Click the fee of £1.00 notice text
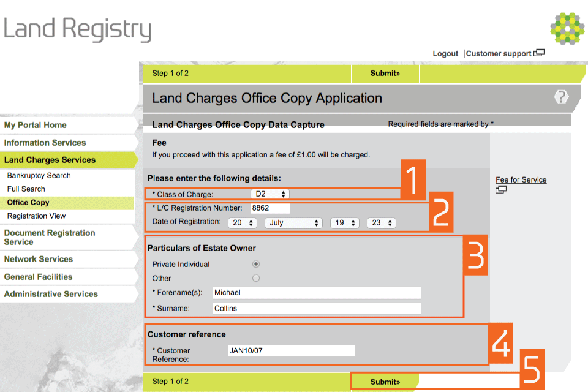This screenshot has width=588, height=392. click(x=261, y=154)
